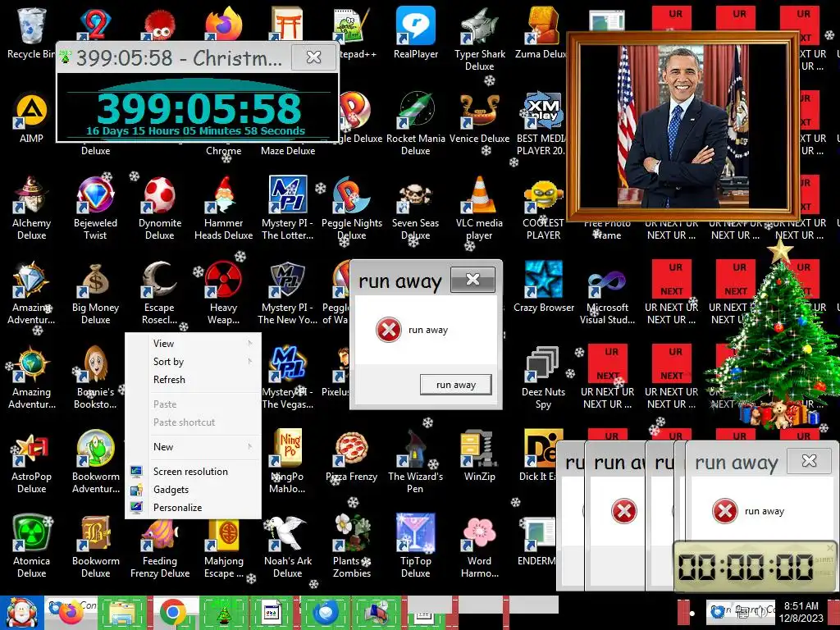Click the run away button in center dialog
The width and height of the screenshot is (840, 630).
456,385
